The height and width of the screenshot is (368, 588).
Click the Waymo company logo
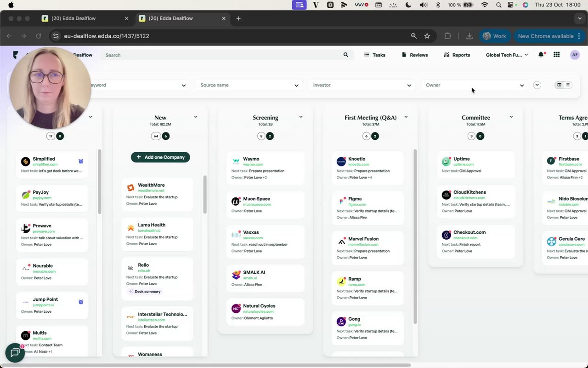click(236, 161)
